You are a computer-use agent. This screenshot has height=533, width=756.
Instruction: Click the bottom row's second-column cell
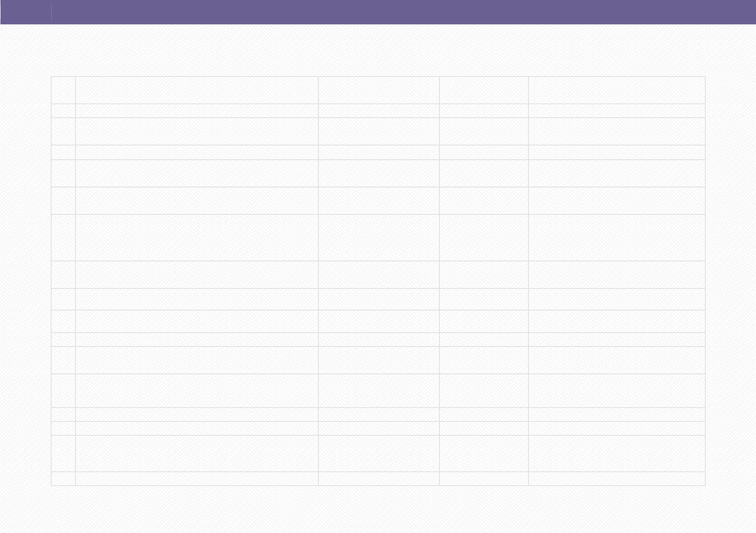pos(197,479)
